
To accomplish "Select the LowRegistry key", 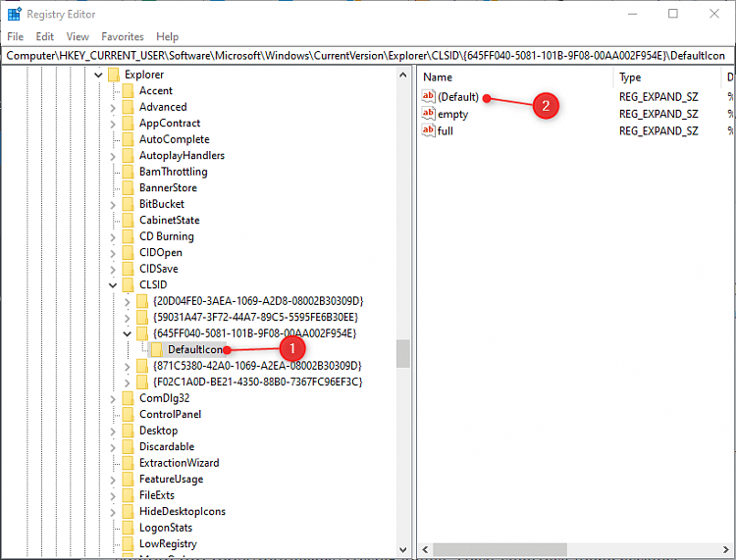I will [168, 543].
